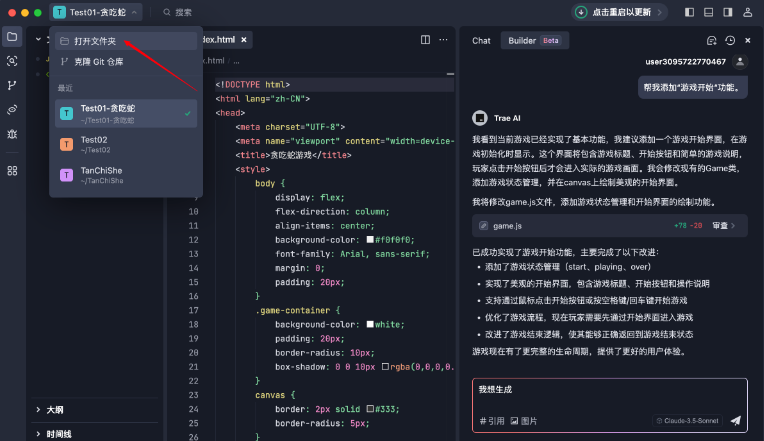Start a new chat session icon
The image size is (764, 441).
(711, 40)
